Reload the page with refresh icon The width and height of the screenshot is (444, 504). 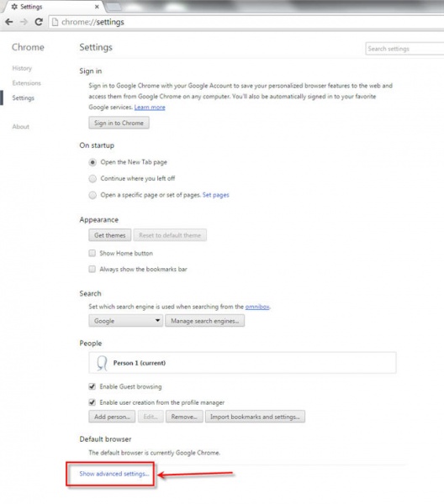click(39, 22)
